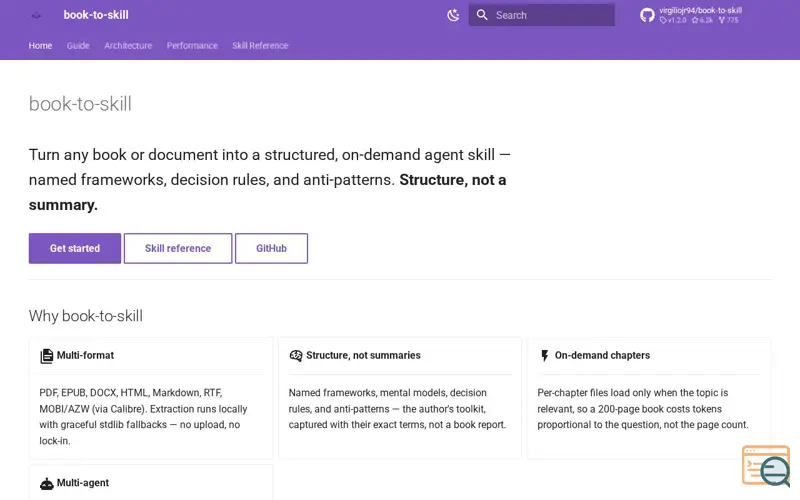Click the Multi-format document icon
The width and height of the screenshot is (800, 500).
pos(46,356)
